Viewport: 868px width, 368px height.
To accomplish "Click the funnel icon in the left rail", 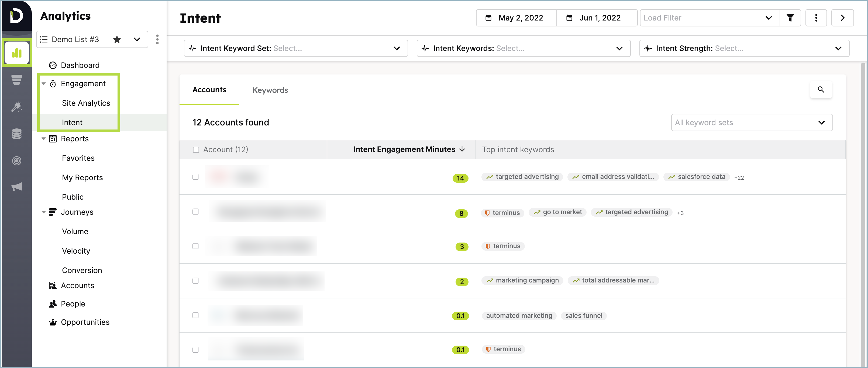I will click(16, 80).
